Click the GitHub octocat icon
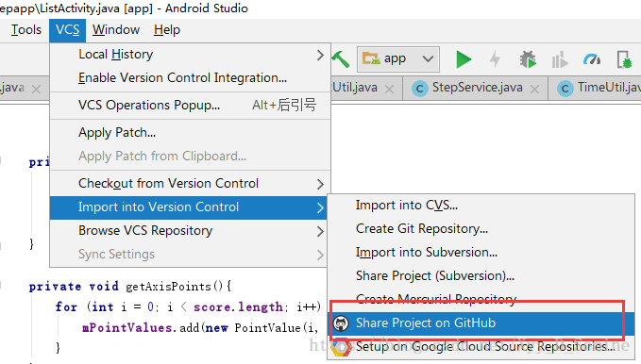This screenshot has height=364, width=641. pyautogui.click(x=341, y=323)
